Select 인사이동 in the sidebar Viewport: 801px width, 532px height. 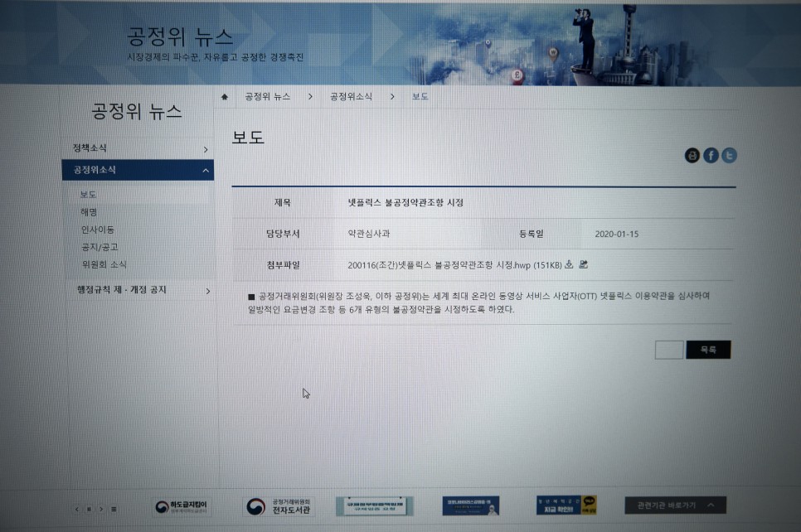(98, 230)
